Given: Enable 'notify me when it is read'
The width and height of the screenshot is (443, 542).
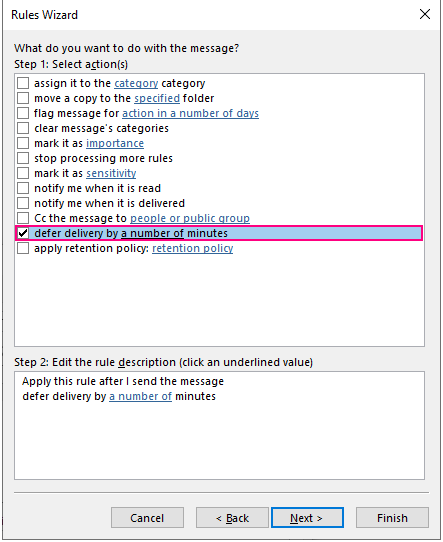Looking at the screenshot, I should [23, 188].
